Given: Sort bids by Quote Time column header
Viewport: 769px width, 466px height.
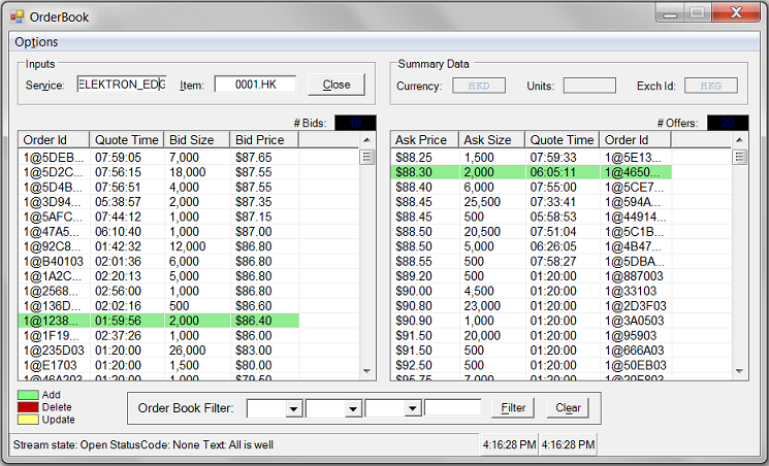Looking at the screenshot, I should (127, 140).
